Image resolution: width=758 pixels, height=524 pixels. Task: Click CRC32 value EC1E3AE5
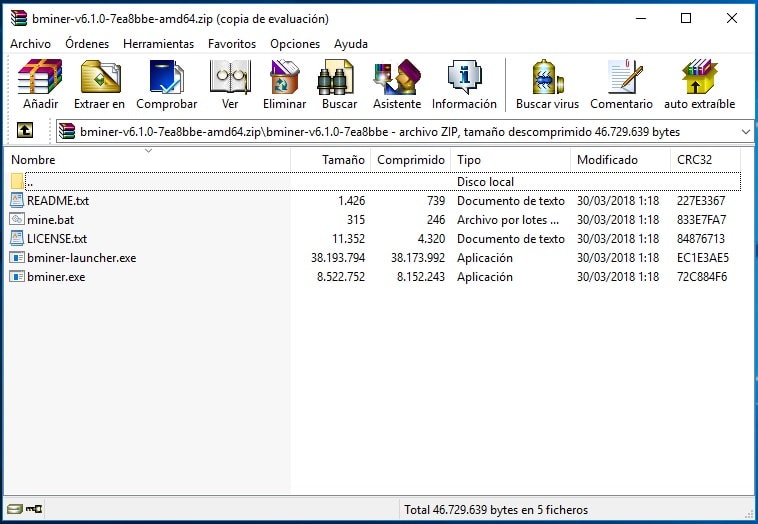(x=703, y=258)
